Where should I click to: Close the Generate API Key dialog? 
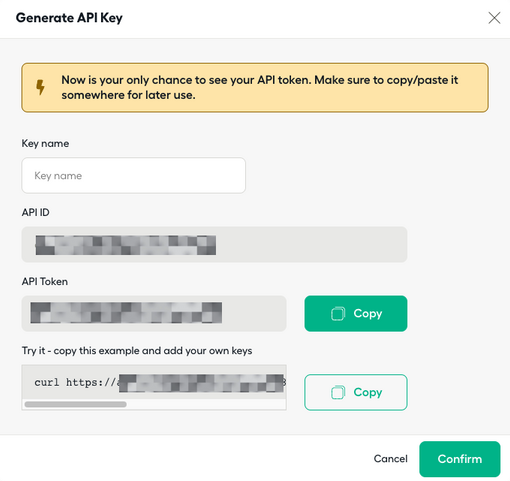(494, 18)
